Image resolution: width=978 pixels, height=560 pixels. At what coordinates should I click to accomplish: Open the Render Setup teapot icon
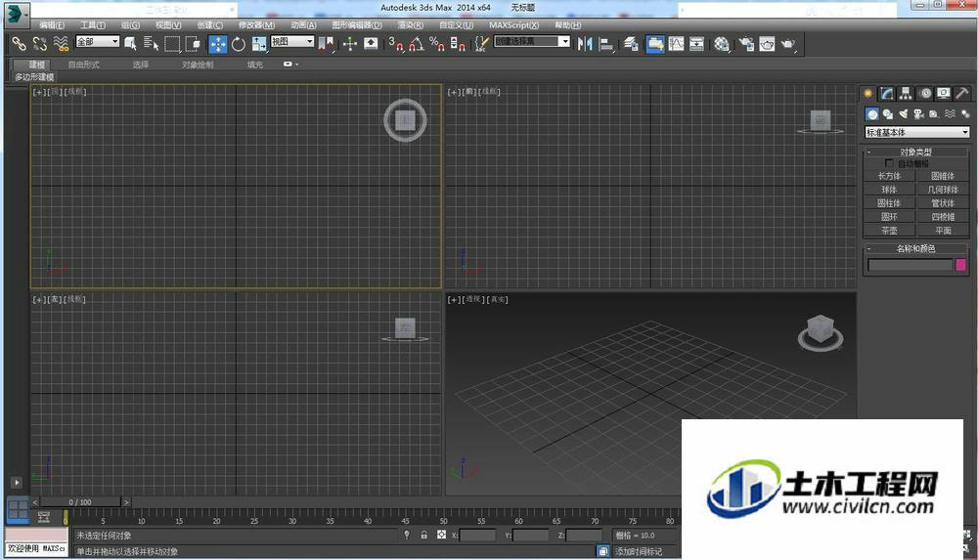click(746, 44)
